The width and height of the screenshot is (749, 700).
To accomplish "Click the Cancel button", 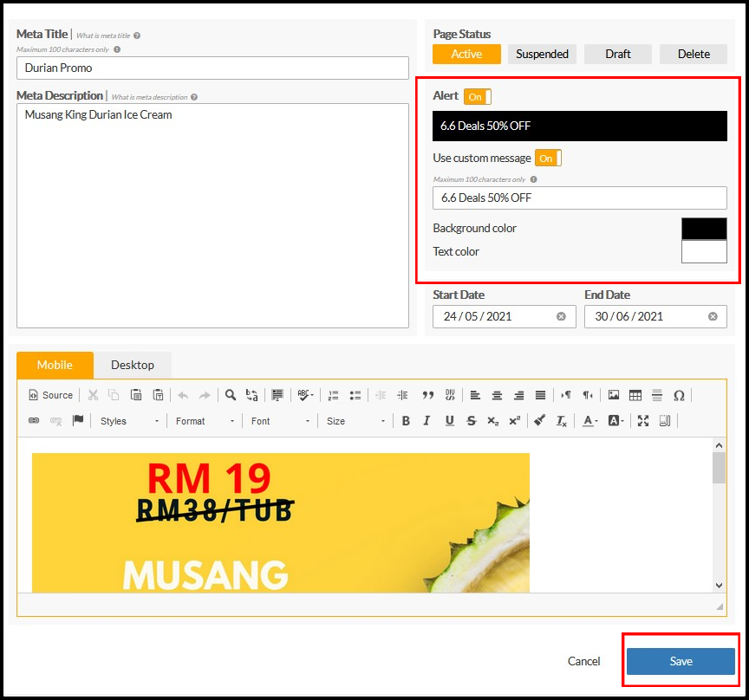I will click(x=583, y=661).
